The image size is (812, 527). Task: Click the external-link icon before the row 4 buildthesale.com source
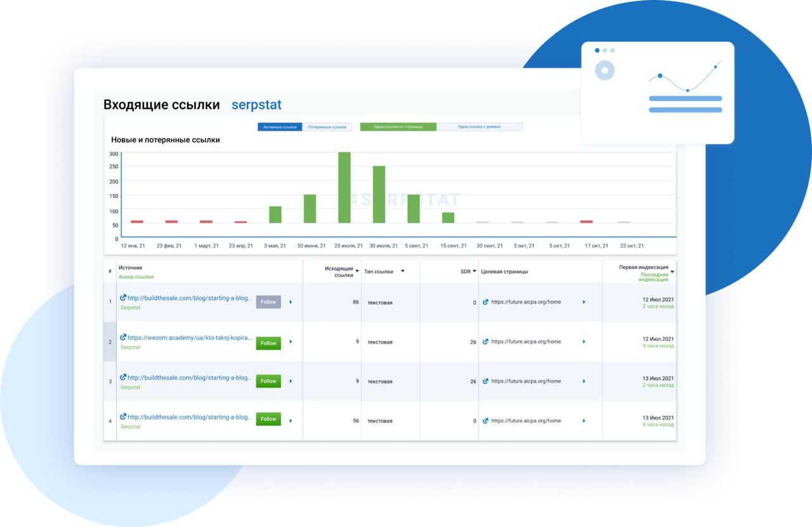coord(123,417)
